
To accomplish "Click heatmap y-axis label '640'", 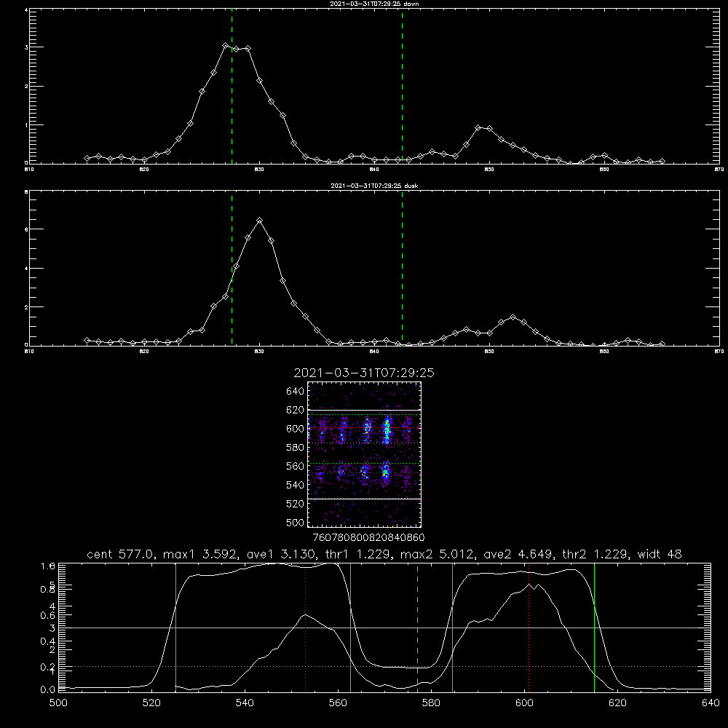I will pyautogui.click(x=296, y=392).
